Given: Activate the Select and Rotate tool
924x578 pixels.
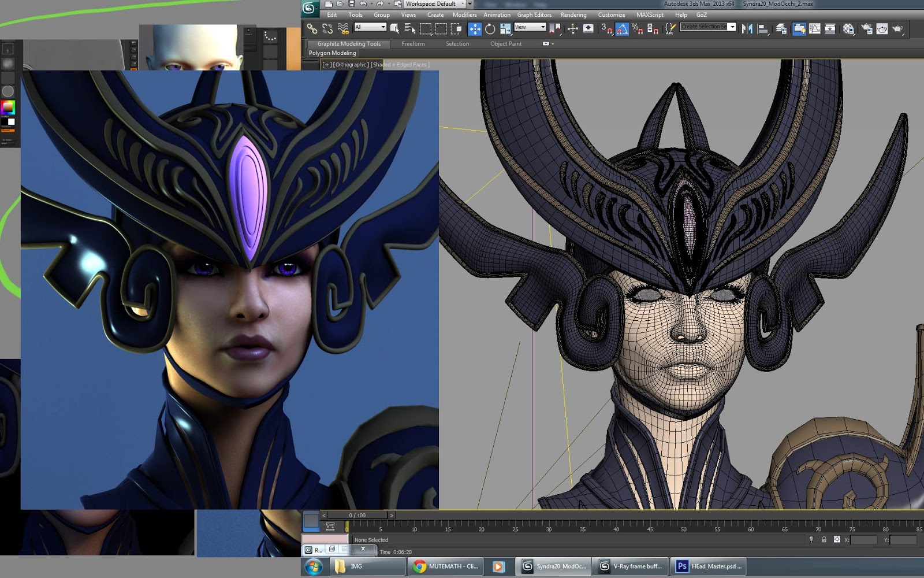Looking at the screenshot, I should (490, 28).
